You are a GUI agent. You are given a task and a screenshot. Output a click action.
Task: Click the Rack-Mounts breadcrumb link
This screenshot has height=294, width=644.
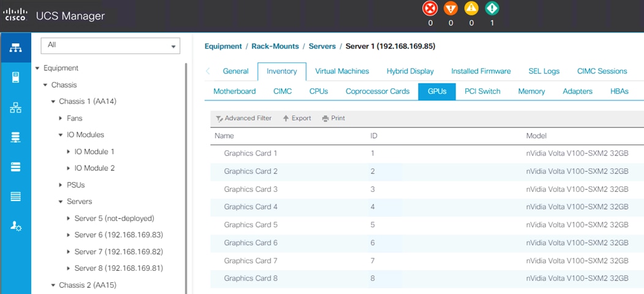pos(275,47)
